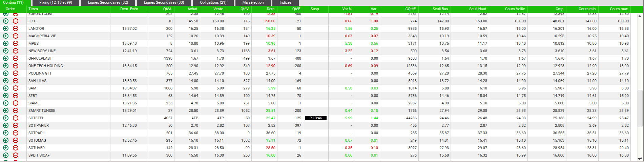Click the red minus icon for MAGHREBIA VIE
Viewport: 644px width, 162px height.
coord(16,36)
